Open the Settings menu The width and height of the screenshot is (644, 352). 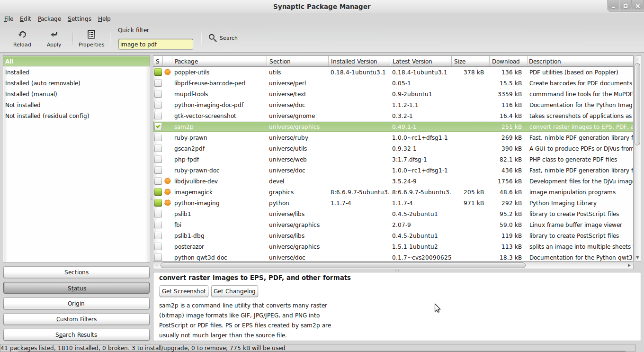80,19
